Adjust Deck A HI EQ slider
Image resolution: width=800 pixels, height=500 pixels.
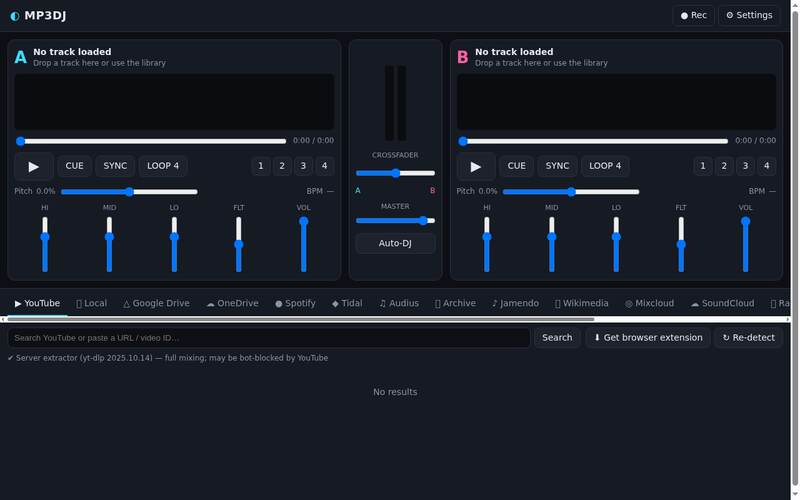[x=45, y=244]
